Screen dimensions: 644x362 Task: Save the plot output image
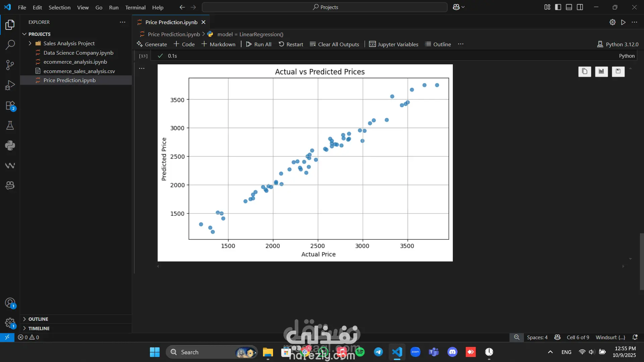pyautogui.click(x=618, y=71)
